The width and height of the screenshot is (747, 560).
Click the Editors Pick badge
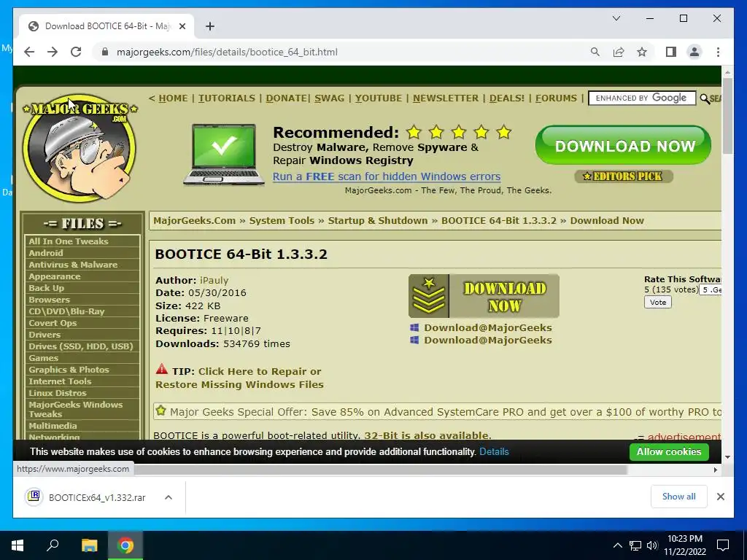pos(624,176)
